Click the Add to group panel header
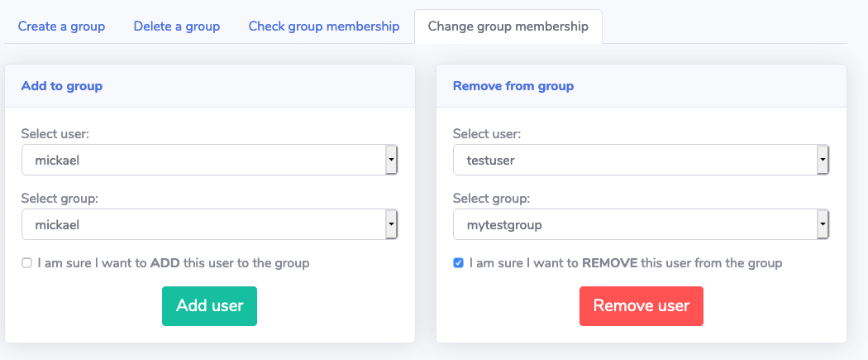Viewport: 868px width, 360px height. coord(62,86)
